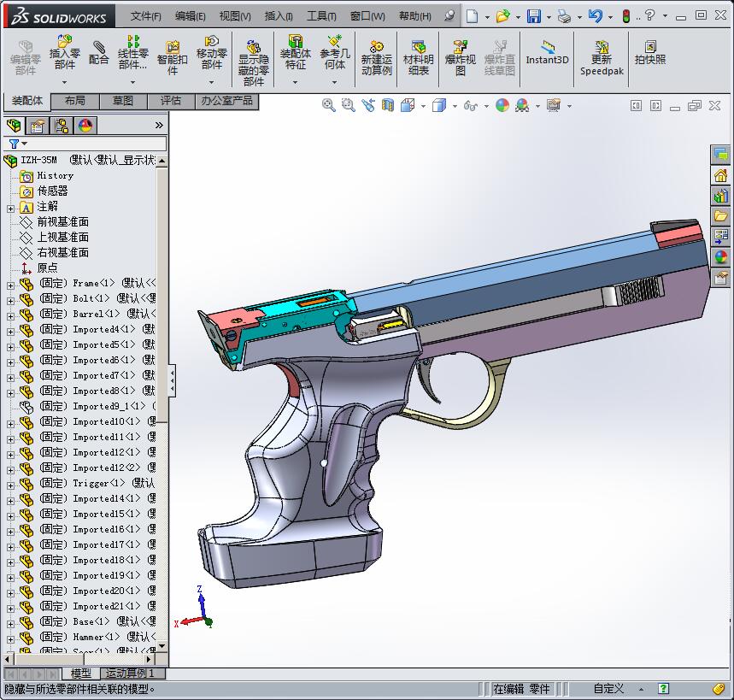Click the Open document folder icon
Viewport: 734px width, 700px height.
502,16
